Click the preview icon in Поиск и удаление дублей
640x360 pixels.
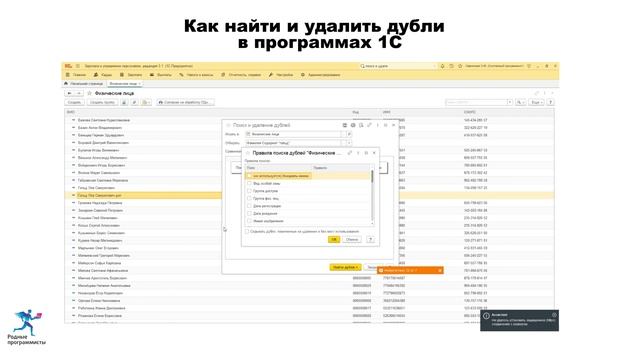click(361, 125)
